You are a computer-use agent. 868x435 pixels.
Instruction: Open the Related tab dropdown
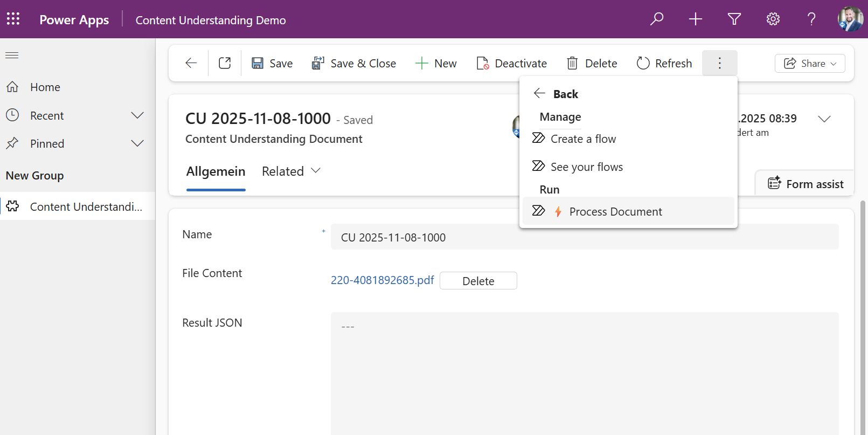[291, 171]
